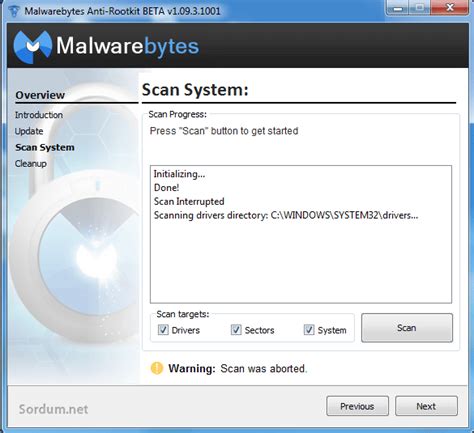Screen dimensions: 474x433
Task: Select the Scan System step in sidebar
Action: pos(45,147)
